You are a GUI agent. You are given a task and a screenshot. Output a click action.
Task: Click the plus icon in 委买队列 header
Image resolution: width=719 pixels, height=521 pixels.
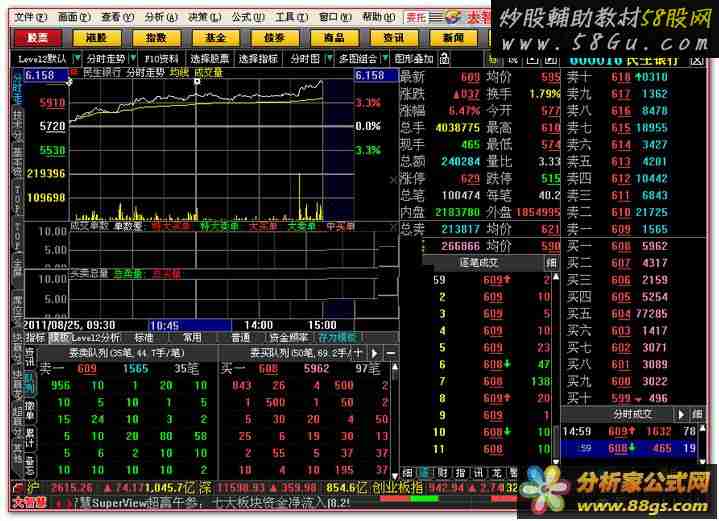click(358, 353)
